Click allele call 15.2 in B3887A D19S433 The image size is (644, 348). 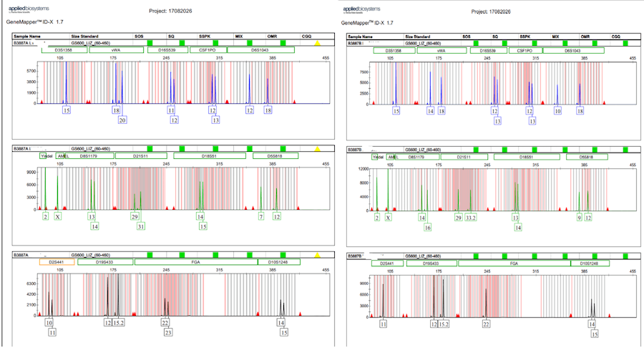[x=118, y=322]
